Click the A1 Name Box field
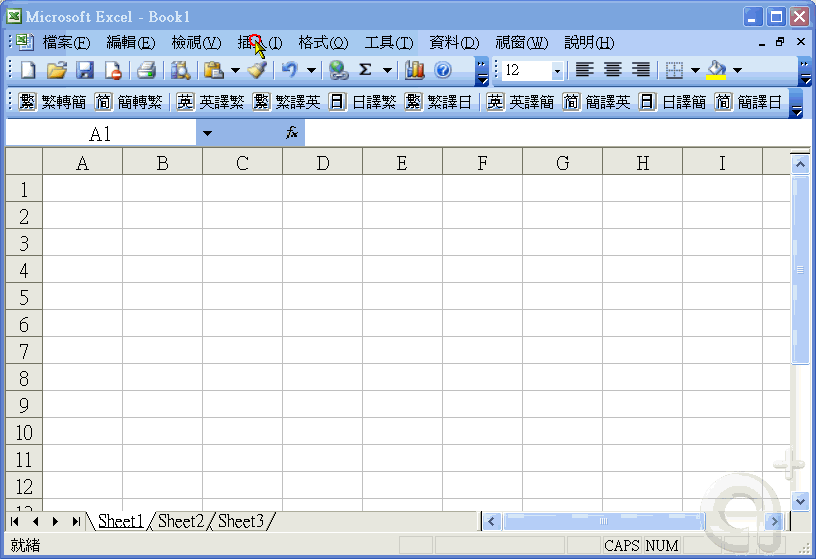 [x=100, y=134]
